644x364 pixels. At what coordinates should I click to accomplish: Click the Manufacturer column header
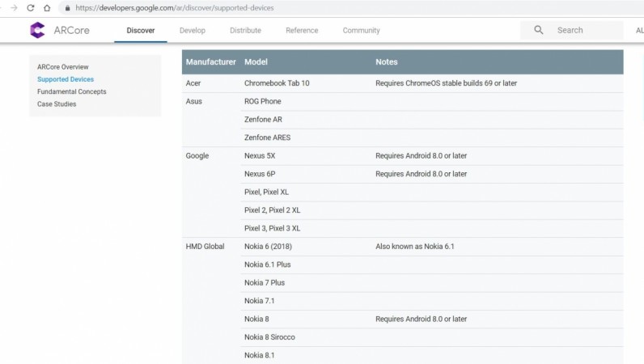[210, 62]
